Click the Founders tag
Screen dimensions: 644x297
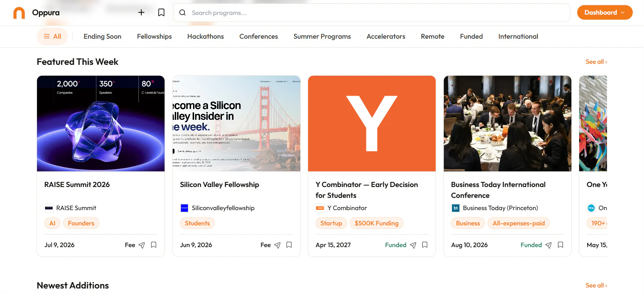point(81,223)
